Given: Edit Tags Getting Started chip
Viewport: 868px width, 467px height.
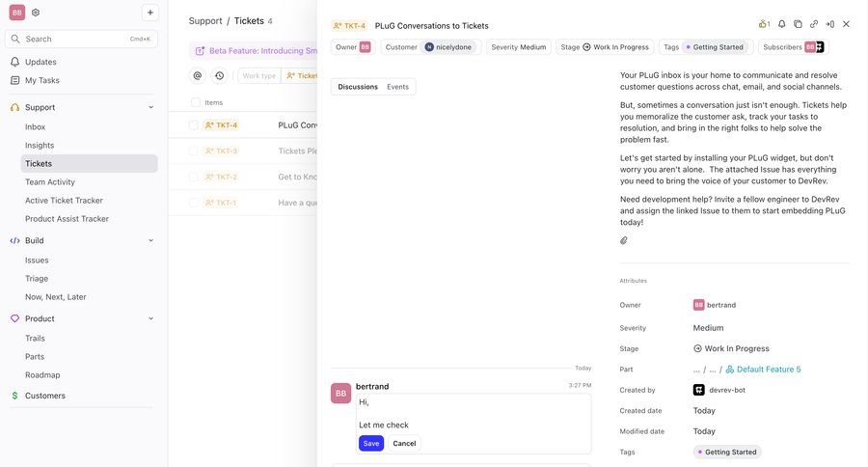Looking at the screenshot, I should tap(706, 47).
